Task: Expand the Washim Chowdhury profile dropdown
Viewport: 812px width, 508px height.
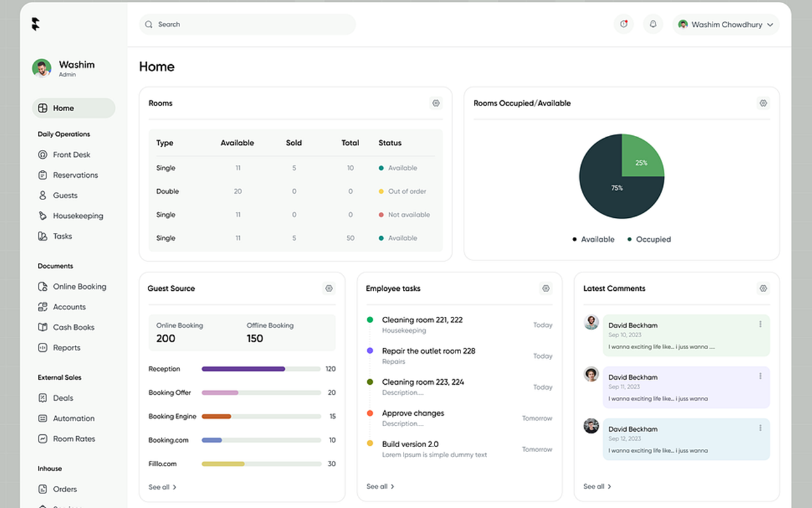Action: tap(725, 24)
